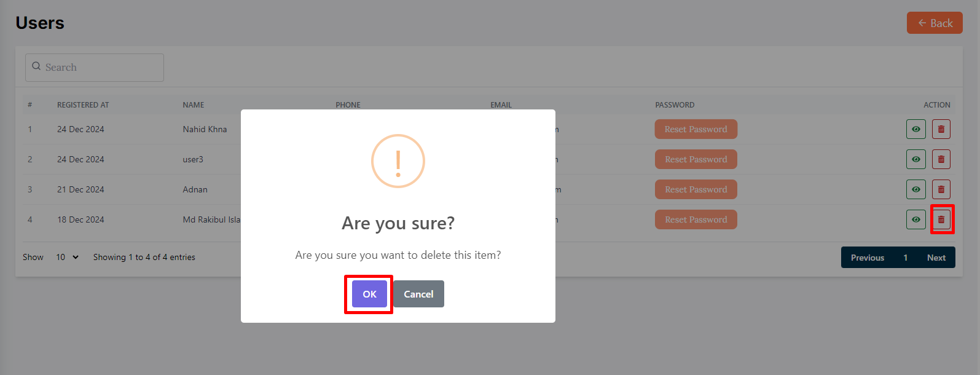This screenshot has width=980, height=375.
Task: Click the trash icon in row 4
Action: (x=941, y=219)
